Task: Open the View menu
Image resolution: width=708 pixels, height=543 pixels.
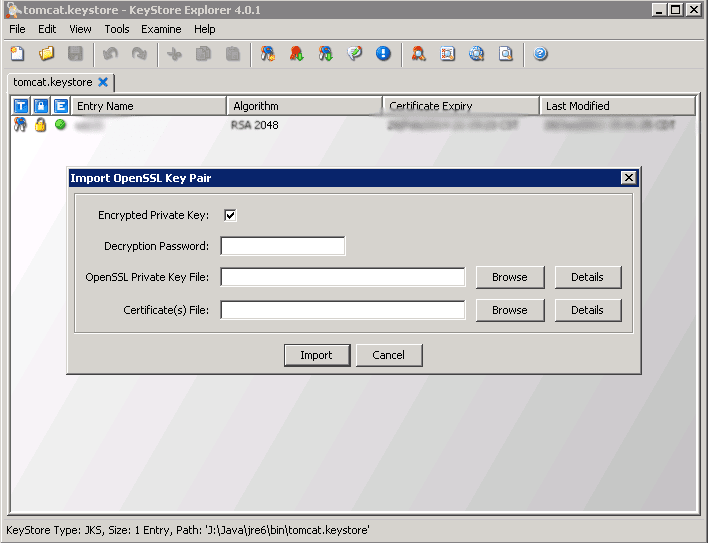Action: pos(80,29)
